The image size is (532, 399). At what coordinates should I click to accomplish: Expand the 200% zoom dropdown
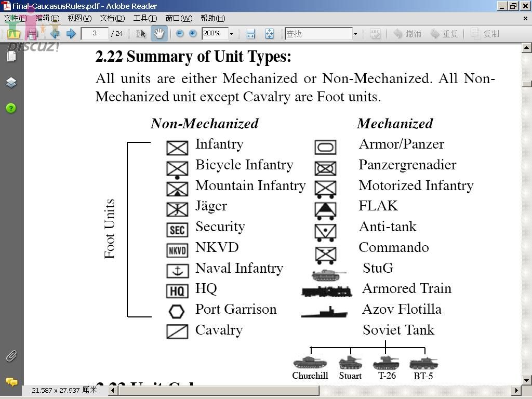point(231,34)
